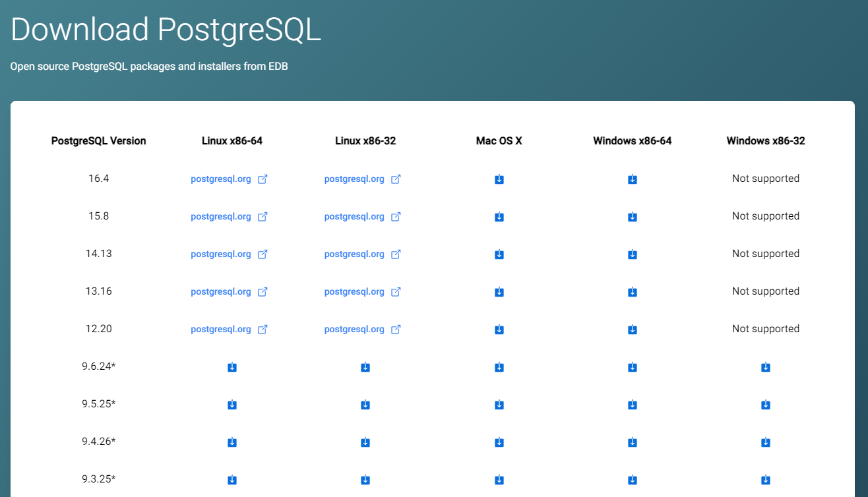The width and height of the screenshot is (868, 497).
Task: Download PostgreSQL 13.16 for Mac OS X
Action: coord(499,291)
